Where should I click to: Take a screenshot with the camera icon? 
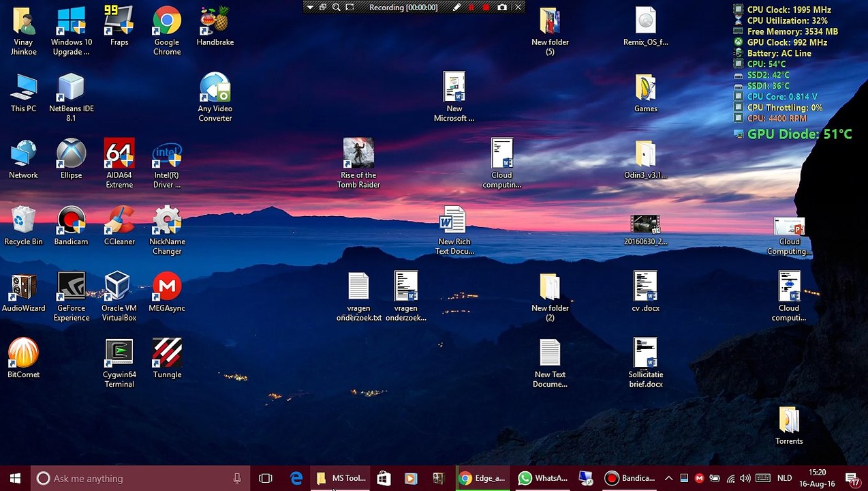point(502,8)
